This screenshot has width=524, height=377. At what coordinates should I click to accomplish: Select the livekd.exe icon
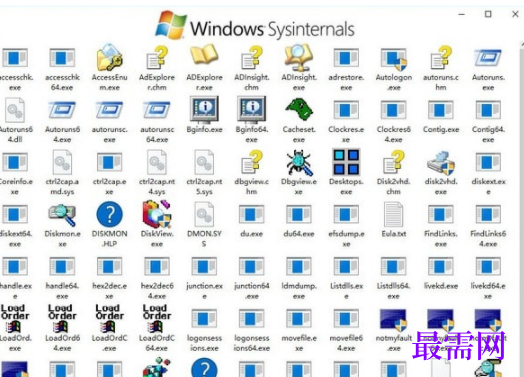(441, 267)
